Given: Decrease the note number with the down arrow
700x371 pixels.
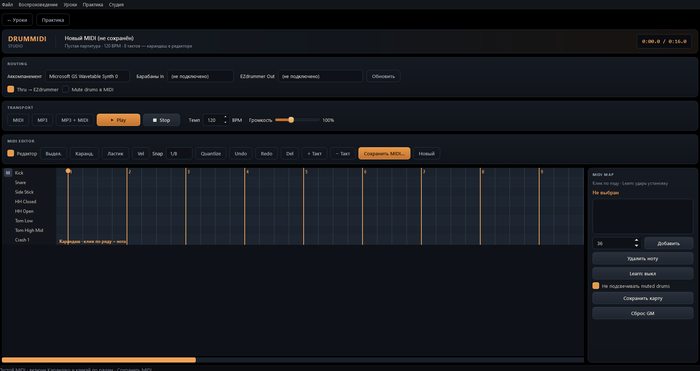Looking at the screenshot, I should [x=637, y=246].
